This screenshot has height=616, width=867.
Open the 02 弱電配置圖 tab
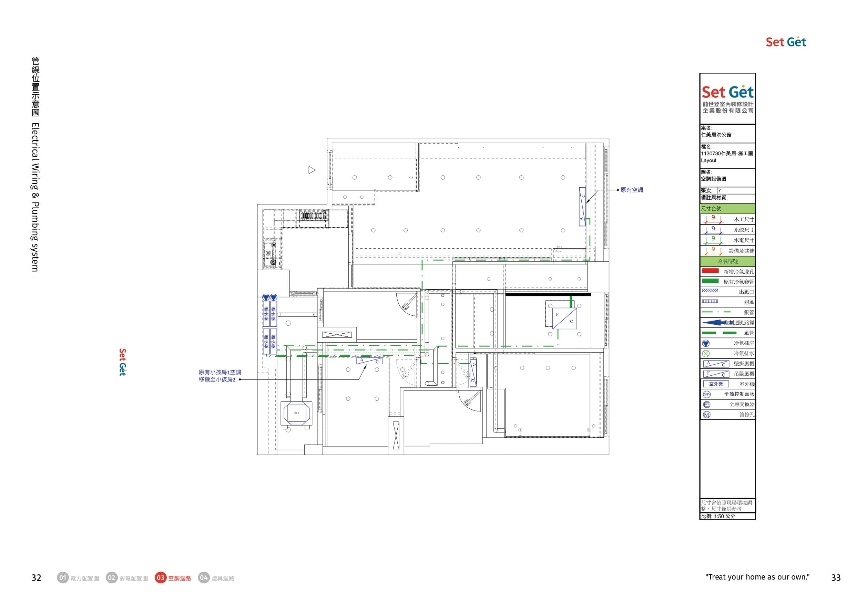127,578
